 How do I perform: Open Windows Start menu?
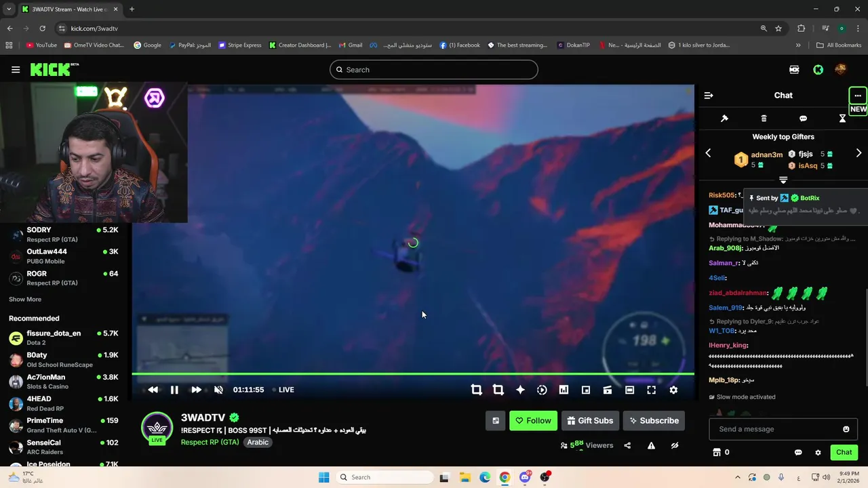(323, 477)
